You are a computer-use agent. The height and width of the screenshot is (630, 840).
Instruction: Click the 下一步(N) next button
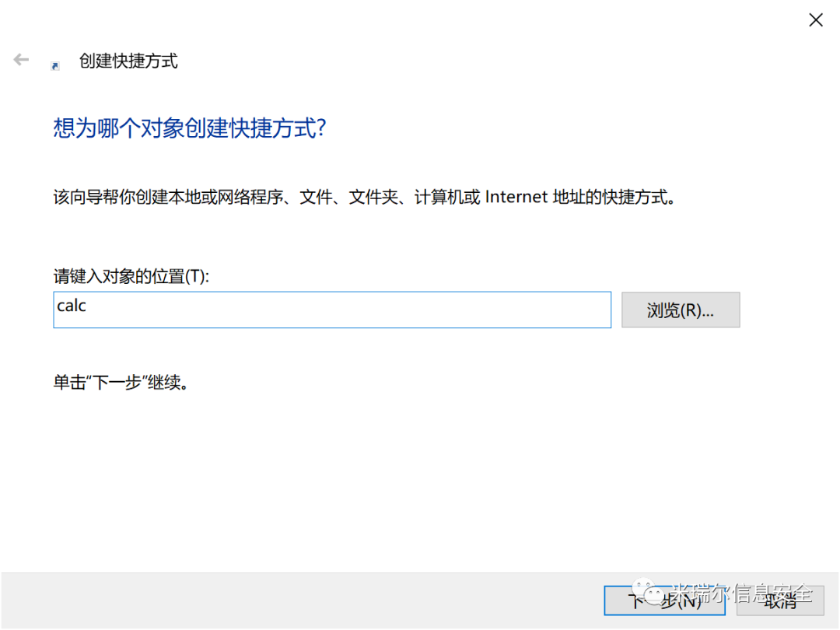tap(664, 600)
